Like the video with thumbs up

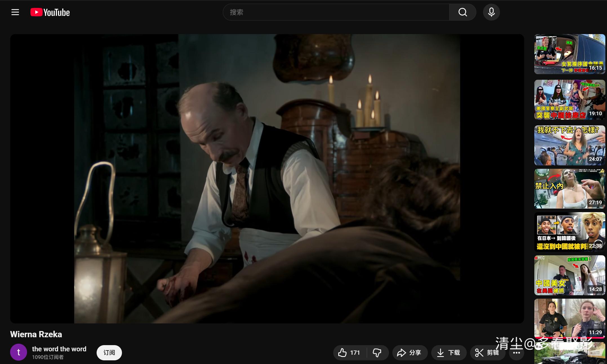point(350,352)
